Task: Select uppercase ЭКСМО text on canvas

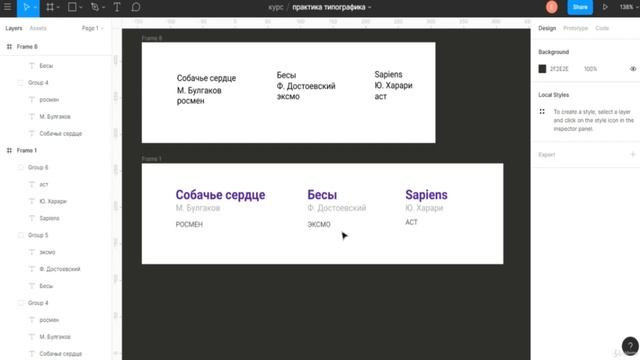Action: pos(319,224)
